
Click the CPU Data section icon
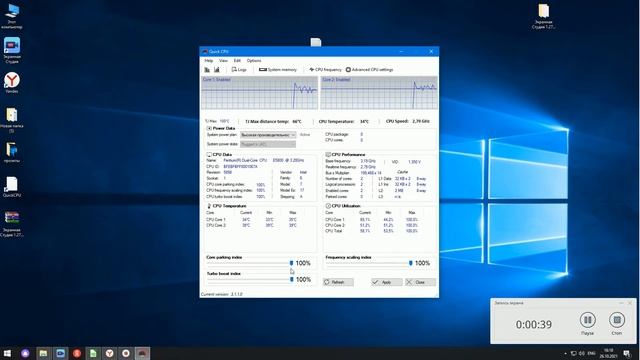click(209, 155)
